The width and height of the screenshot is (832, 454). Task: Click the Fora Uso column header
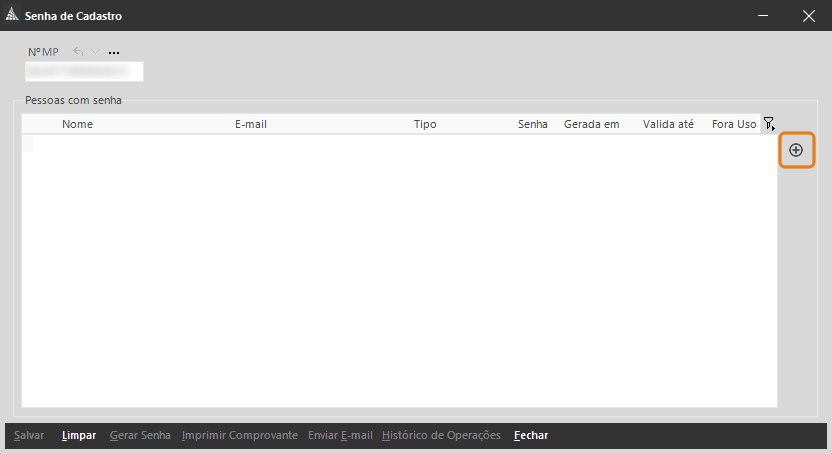(x=734, y=124)
